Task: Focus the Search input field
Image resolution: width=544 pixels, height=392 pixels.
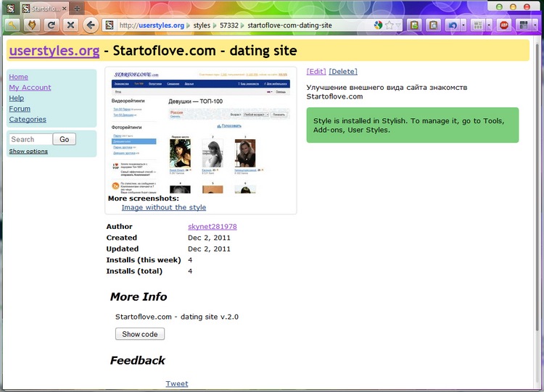Action: 30,139
